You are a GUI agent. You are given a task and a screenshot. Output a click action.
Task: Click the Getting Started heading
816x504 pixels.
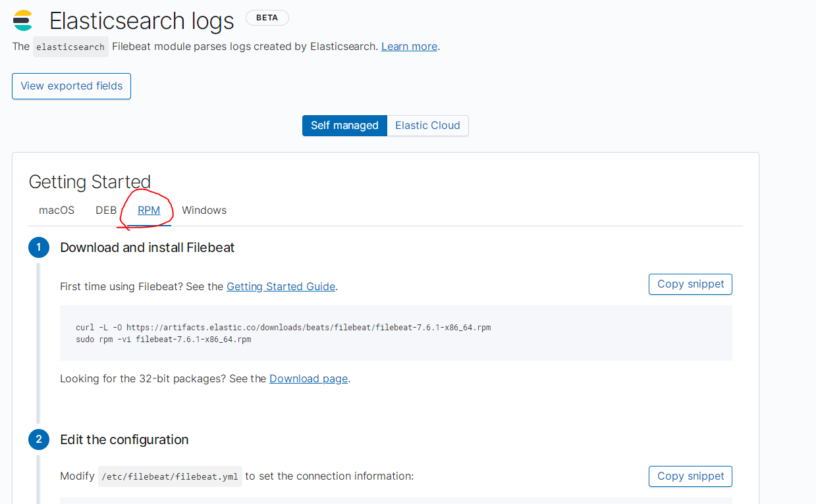point(90,182)
